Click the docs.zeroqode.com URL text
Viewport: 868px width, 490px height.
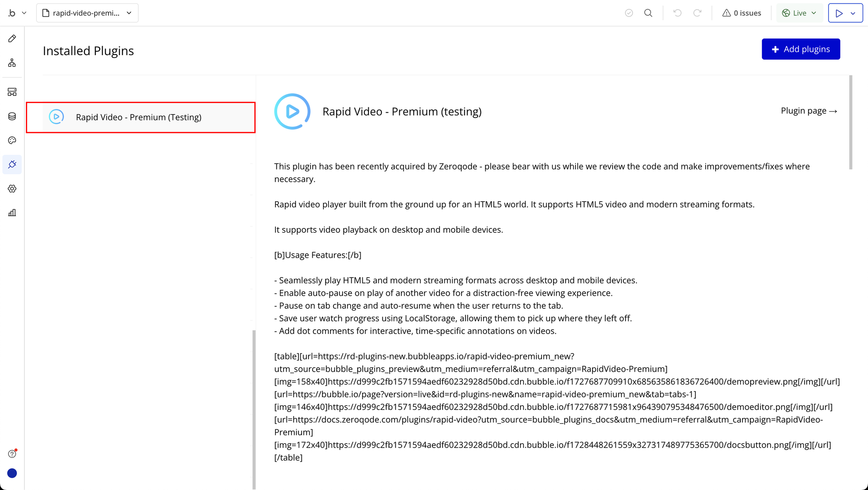point(549,426)
